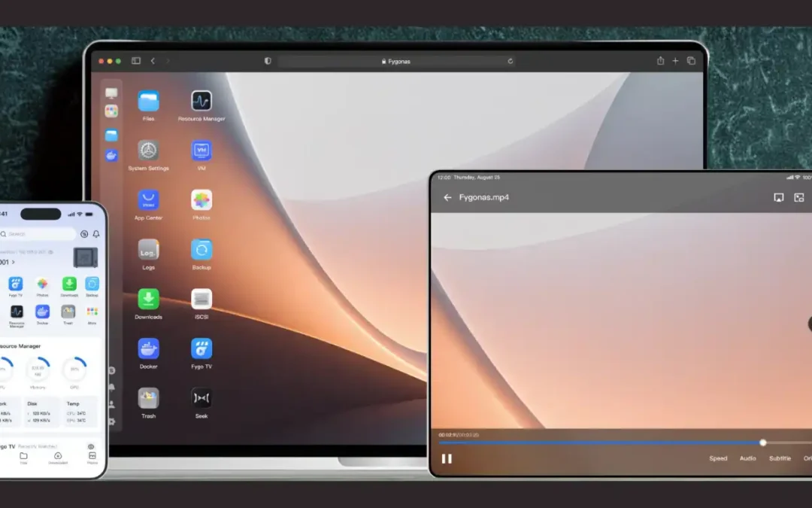
Task: Open the Docker app on the laptop desktop
Action: [149, 349]
